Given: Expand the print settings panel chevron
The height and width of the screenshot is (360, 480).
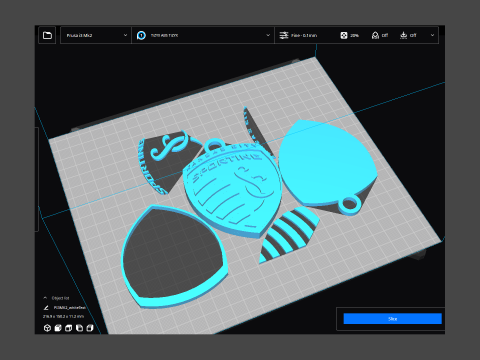Looking at the screenshot, I should point(432,35).
